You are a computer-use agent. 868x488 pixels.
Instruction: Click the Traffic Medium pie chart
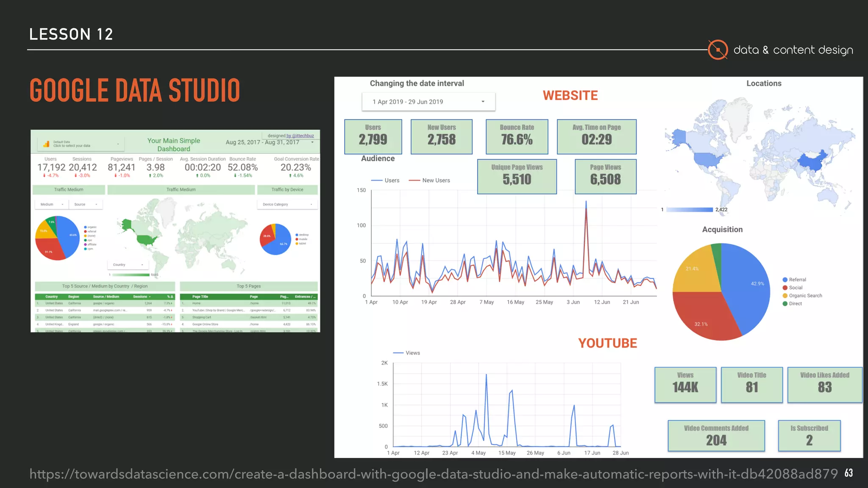(x=57, y=238)
